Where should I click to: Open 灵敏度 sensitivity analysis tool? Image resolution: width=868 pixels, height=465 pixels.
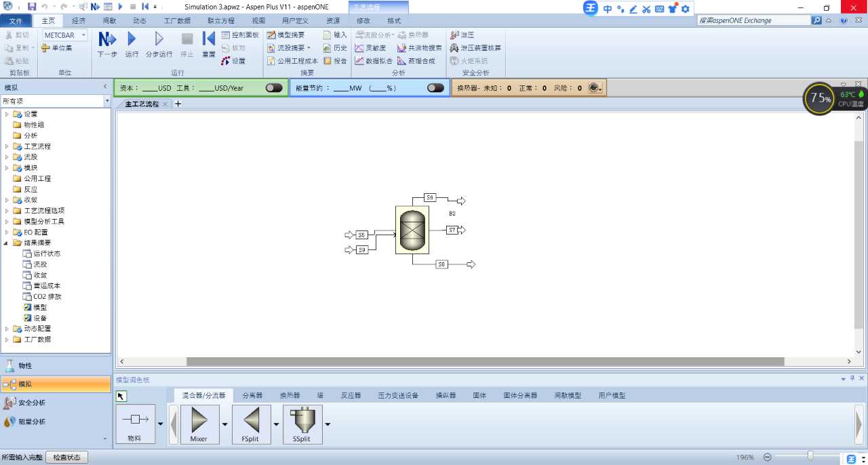tap(371, 48)
